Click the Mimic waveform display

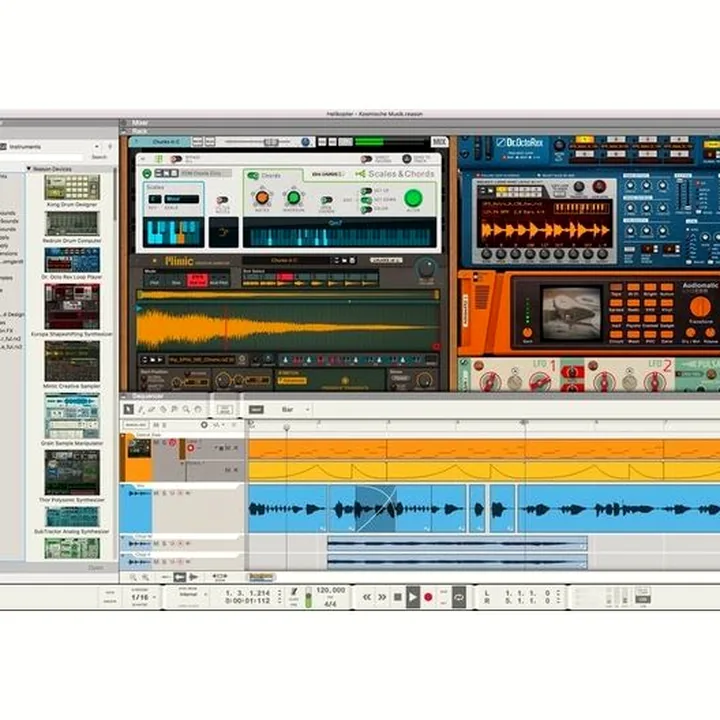coord(288,326)
